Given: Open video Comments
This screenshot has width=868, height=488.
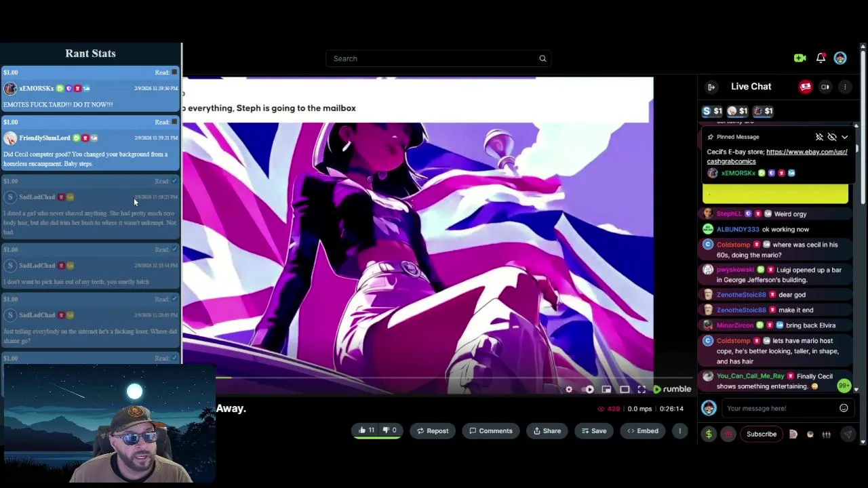Looking at the screenshot, I should [490, 431].
